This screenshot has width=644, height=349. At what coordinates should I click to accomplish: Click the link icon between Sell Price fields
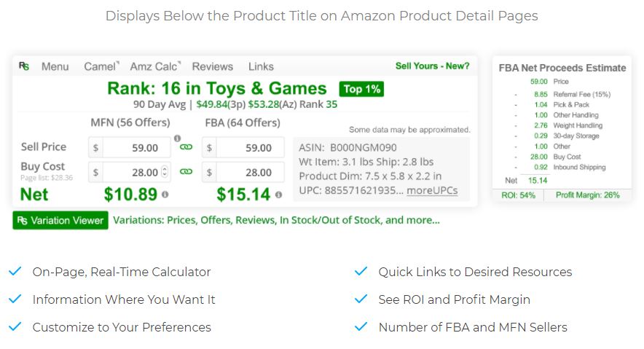pyautogui.click(x=186, y=147)
